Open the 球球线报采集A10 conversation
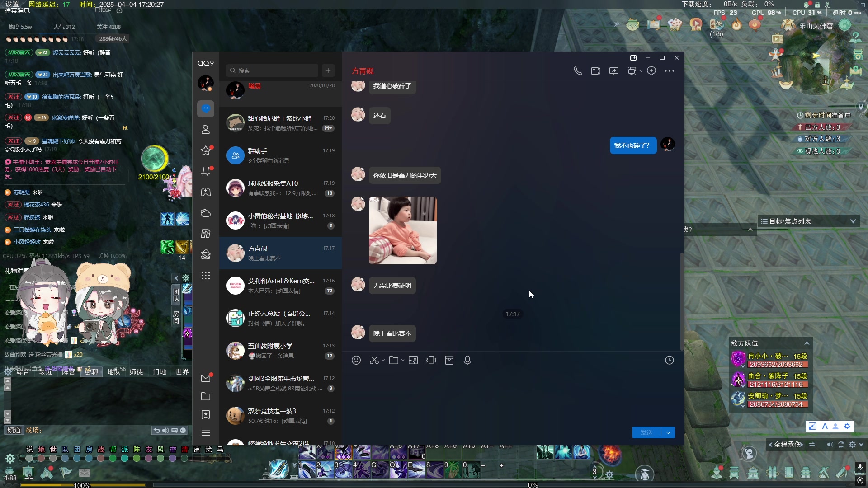This screenshot has height=488, width=868. tap(280, 188)
